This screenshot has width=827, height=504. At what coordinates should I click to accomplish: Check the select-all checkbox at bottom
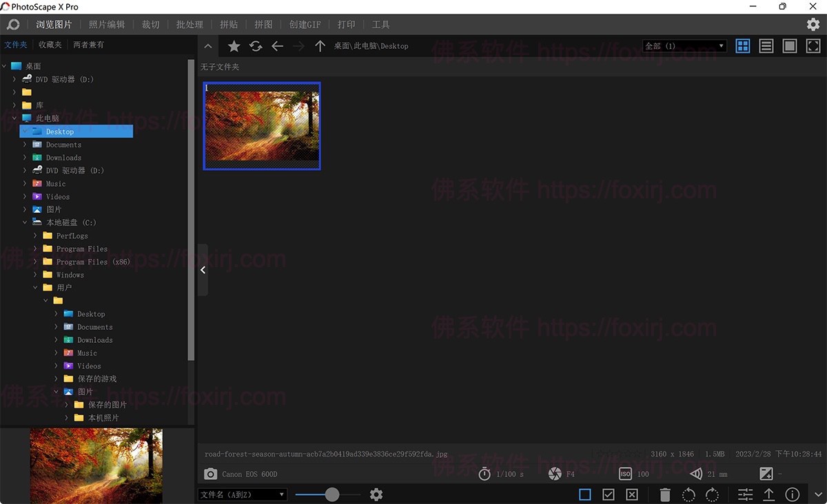pyautogui.click(x=608, y=494)
